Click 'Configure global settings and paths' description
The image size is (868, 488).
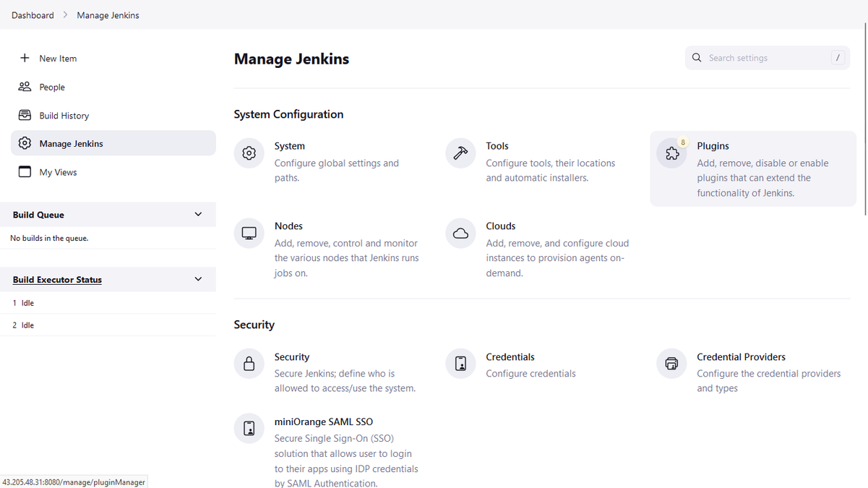click(x=337, y=171)
